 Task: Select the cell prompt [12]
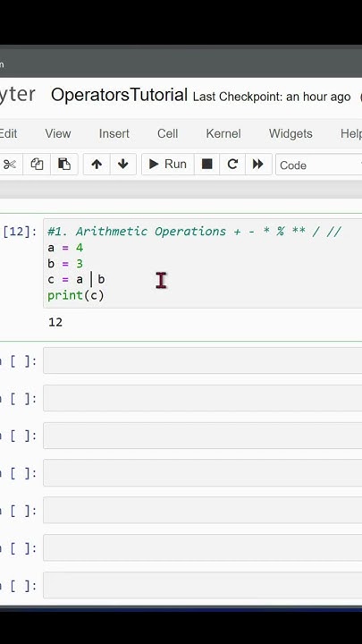pos(20,232)
